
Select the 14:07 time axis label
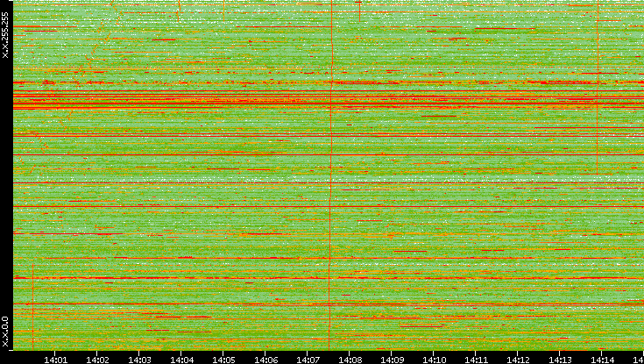[x=308, y=360]
